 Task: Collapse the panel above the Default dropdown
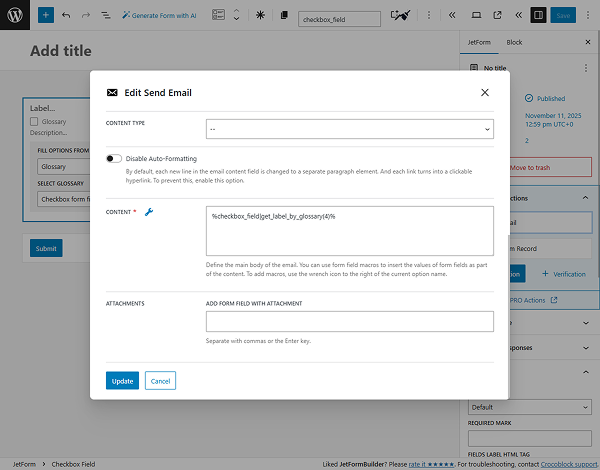pyautogui.click(x=585, y=372)
